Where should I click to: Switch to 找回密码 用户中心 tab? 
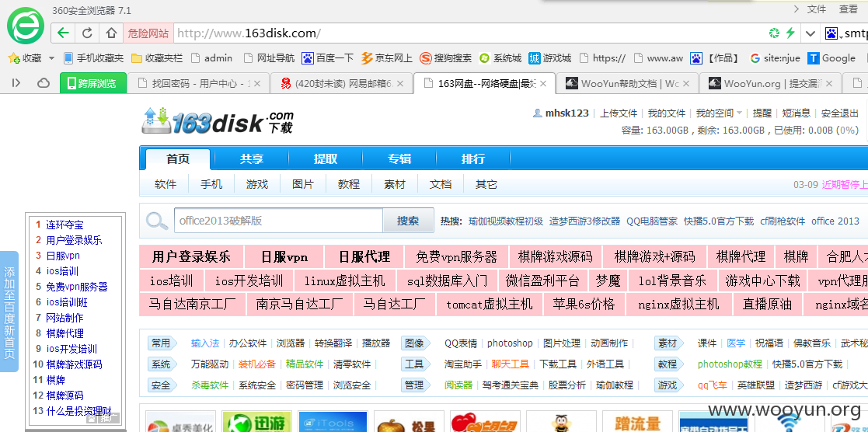tap(198, 83)
